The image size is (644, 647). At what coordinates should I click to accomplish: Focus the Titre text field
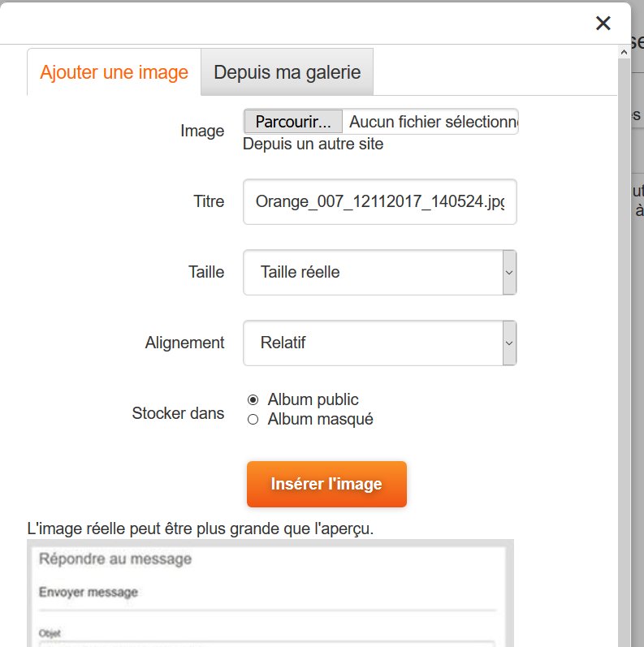tap(379, 201)
